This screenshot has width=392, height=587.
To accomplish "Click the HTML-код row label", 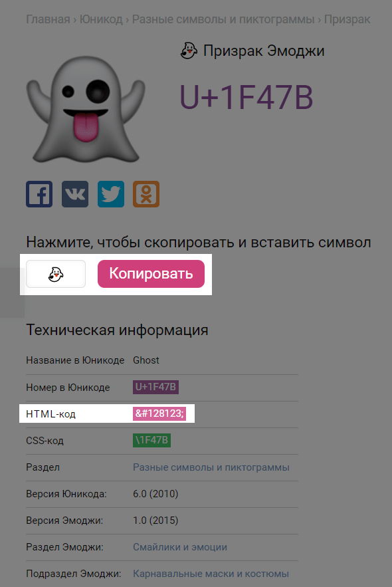I will pyautogui.click(x=51, y=414).
